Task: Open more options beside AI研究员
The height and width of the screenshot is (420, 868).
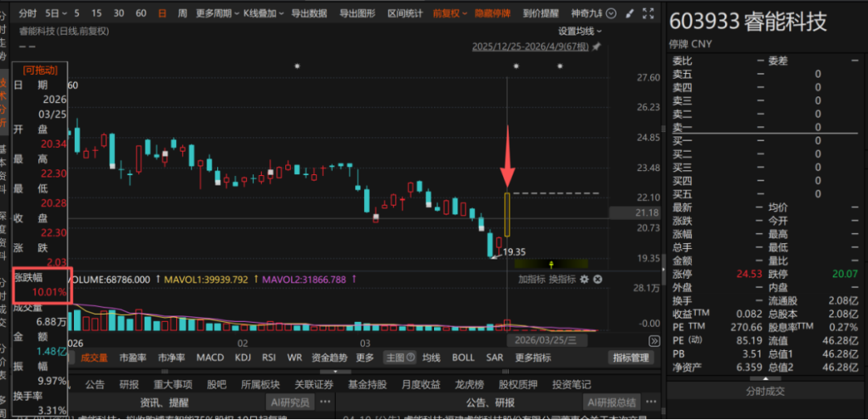Action: click(x=325, y=402)
